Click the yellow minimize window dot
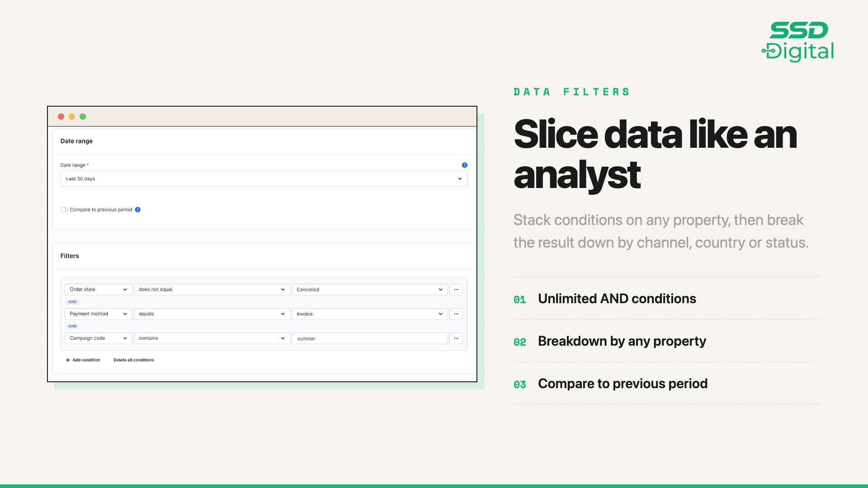The height and width of the screenshot is (488, 868). pos(72,117)
